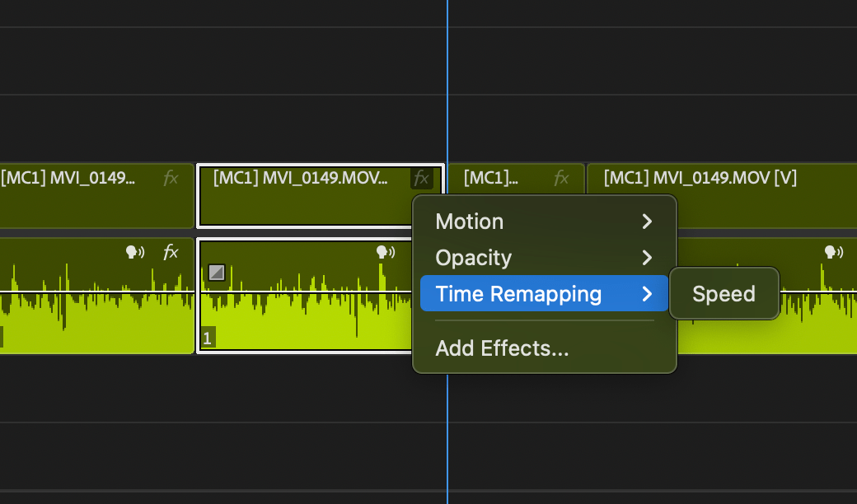This screenshot has width=857, height=504.
Task: Select Add Effects from the context menu
Action: click(x=501, y=348)
